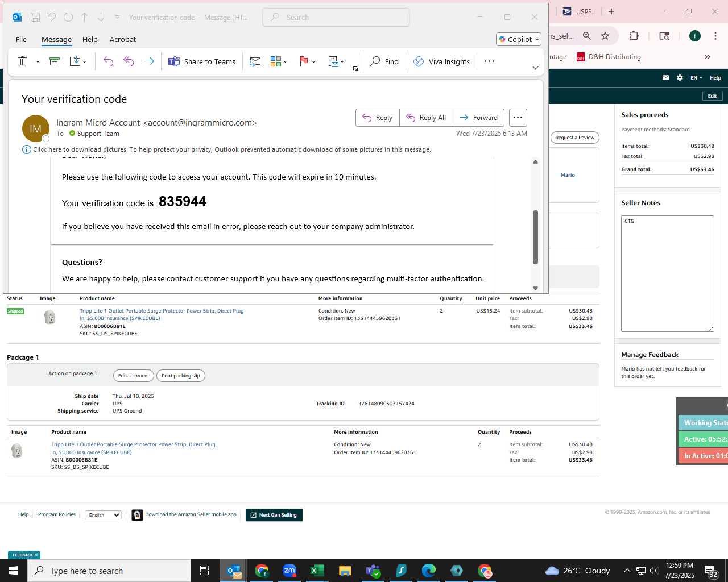Expand the Outlook ribbon display options chevron
728x582 pixels.
[x=535, y=68]
